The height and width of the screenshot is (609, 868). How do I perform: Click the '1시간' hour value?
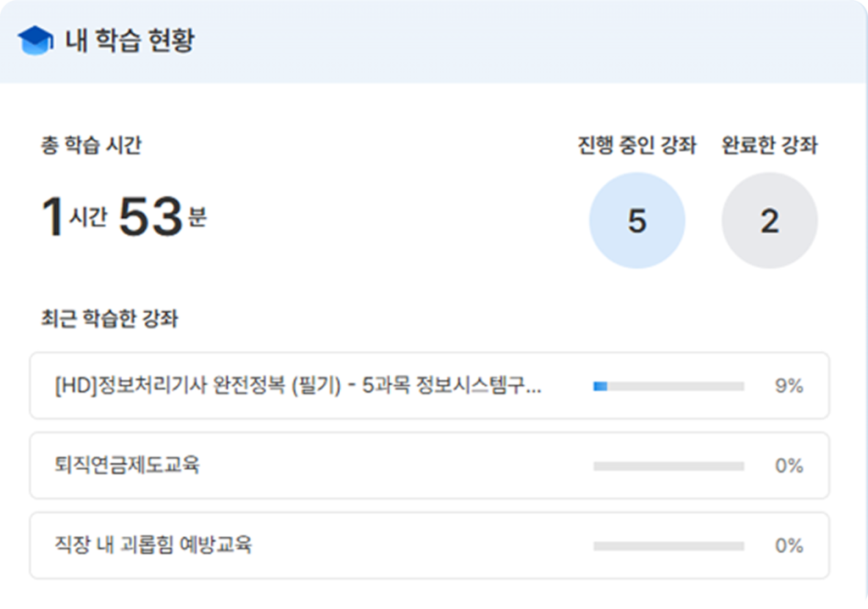(x=73, y=217)
